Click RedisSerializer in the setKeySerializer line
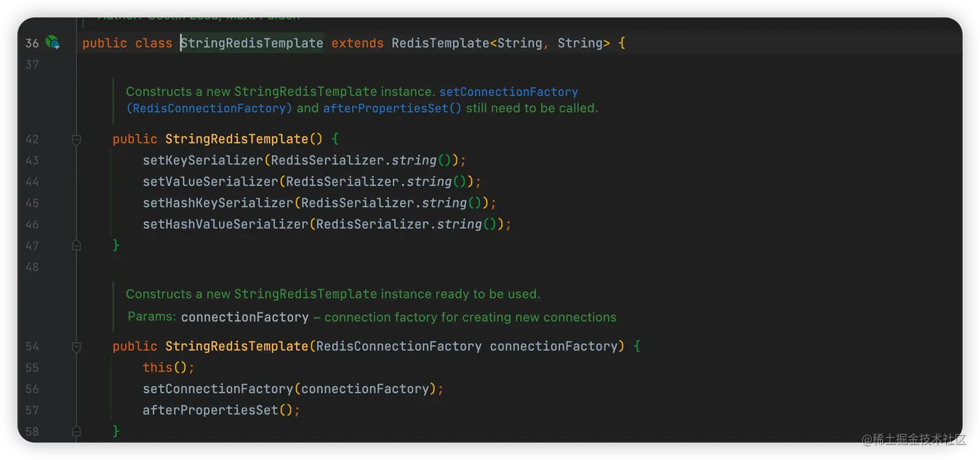The width and height of the screenshot is (980, 460). [328, 160]
